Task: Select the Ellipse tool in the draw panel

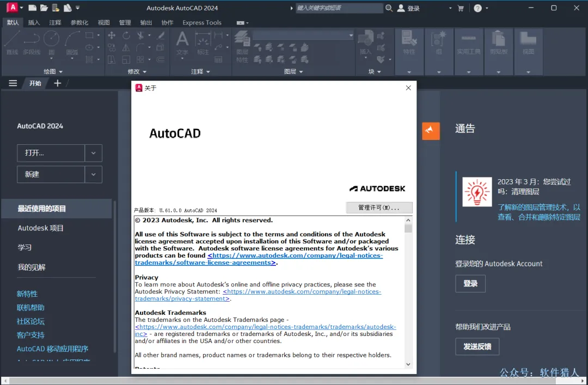Action: [89, 47]
